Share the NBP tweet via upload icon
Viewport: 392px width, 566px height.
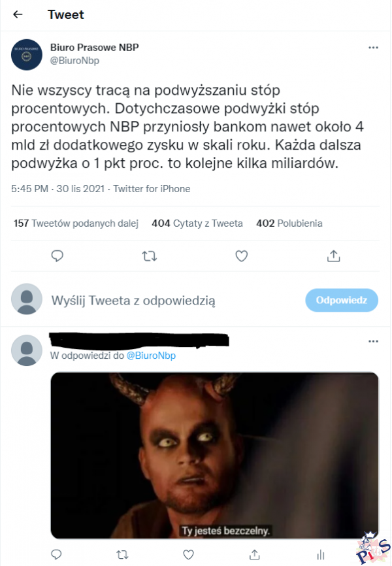pyautogui.click(x=333, y=256)
